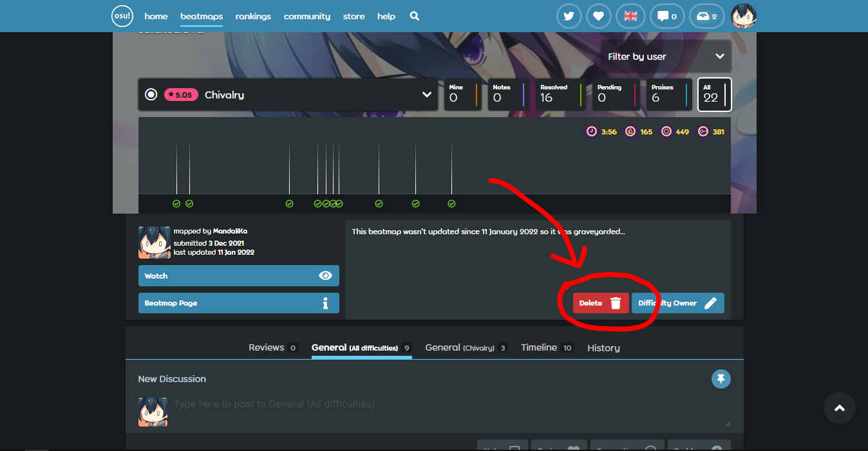Click the Delete button
868x451 pixels.
601,303
